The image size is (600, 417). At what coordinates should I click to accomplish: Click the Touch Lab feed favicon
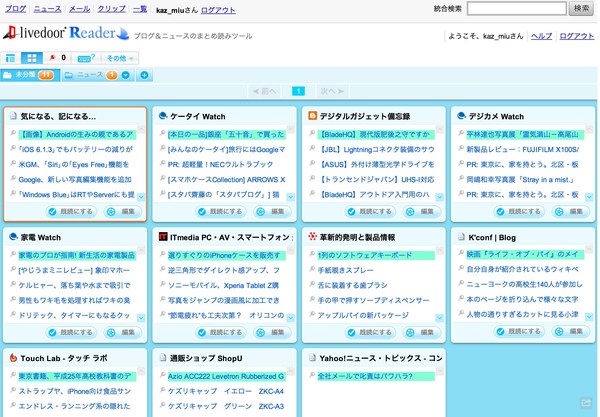click(x=12, y=357)
